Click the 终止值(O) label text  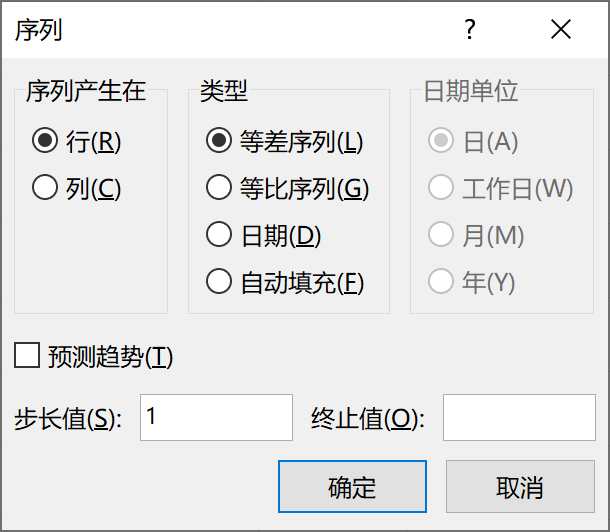coord(367,419)
